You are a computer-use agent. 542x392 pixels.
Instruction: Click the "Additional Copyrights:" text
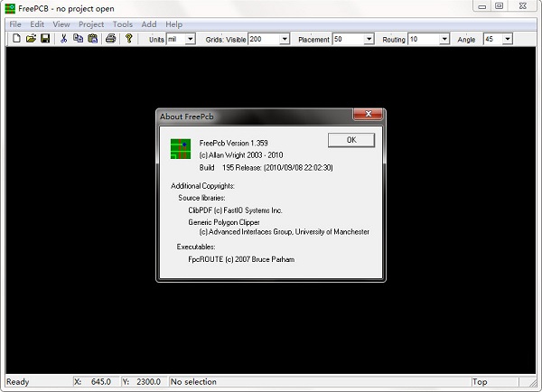coord(202,186)
